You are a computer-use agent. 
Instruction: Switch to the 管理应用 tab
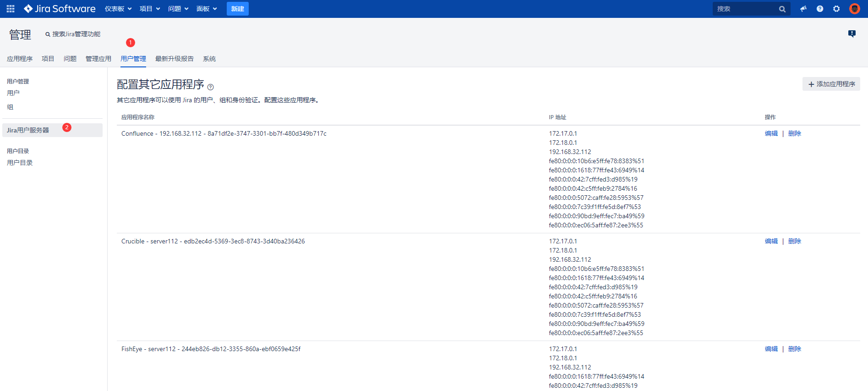click(x=98, y=59)
